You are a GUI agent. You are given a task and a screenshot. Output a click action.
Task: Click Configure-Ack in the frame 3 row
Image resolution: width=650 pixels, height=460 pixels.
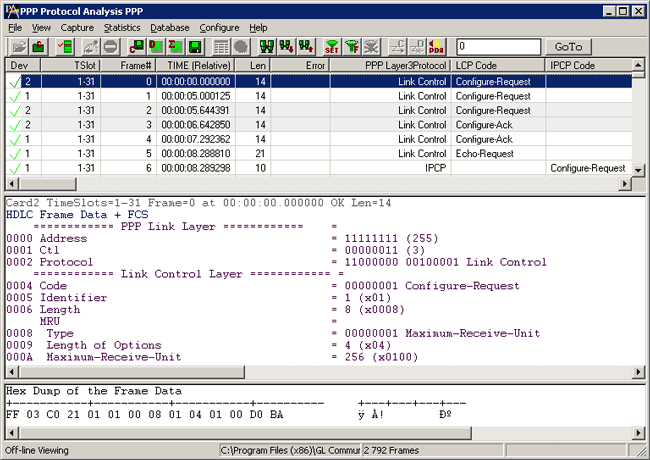484,125
